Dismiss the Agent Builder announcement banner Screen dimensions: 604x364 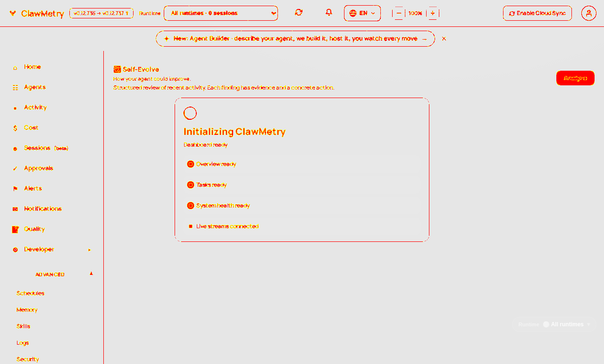[x=444, y=39]
